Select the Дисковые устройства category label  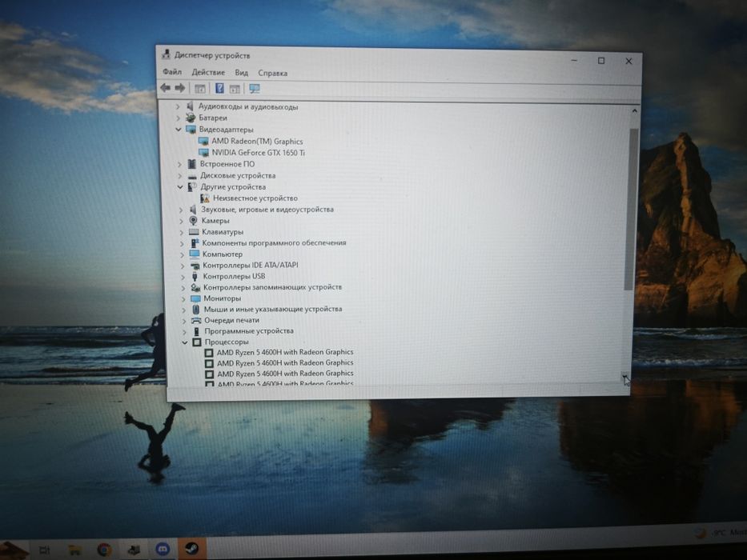238,176
